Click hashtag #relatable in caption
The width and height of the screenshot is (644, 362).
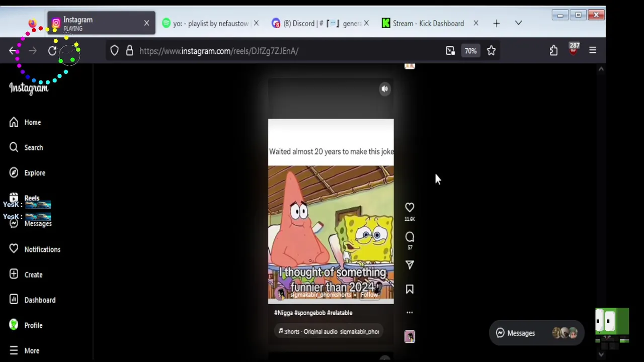[340, 313]
